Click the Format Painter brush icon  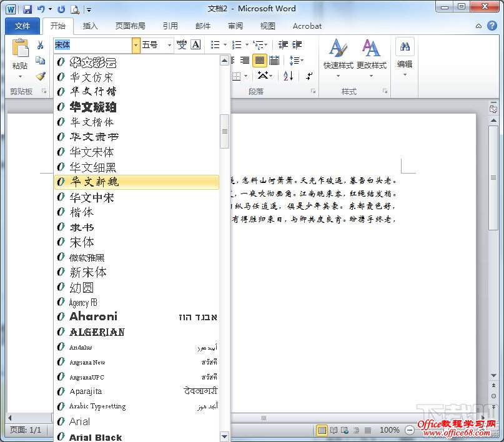pyautogui.click(x=41, y=76)
